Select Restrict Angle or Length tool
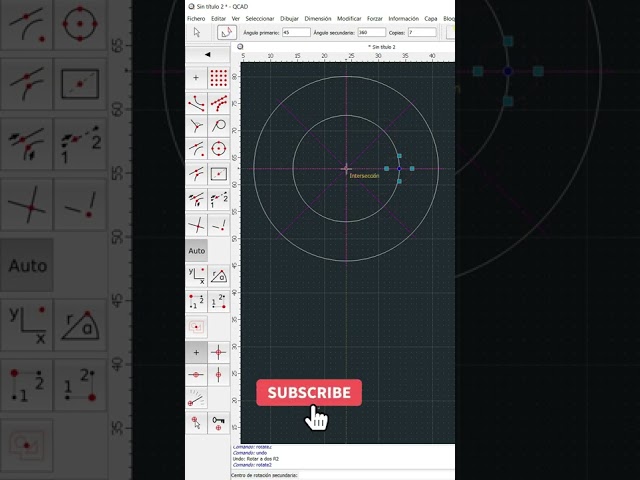 tap(196, 399)
